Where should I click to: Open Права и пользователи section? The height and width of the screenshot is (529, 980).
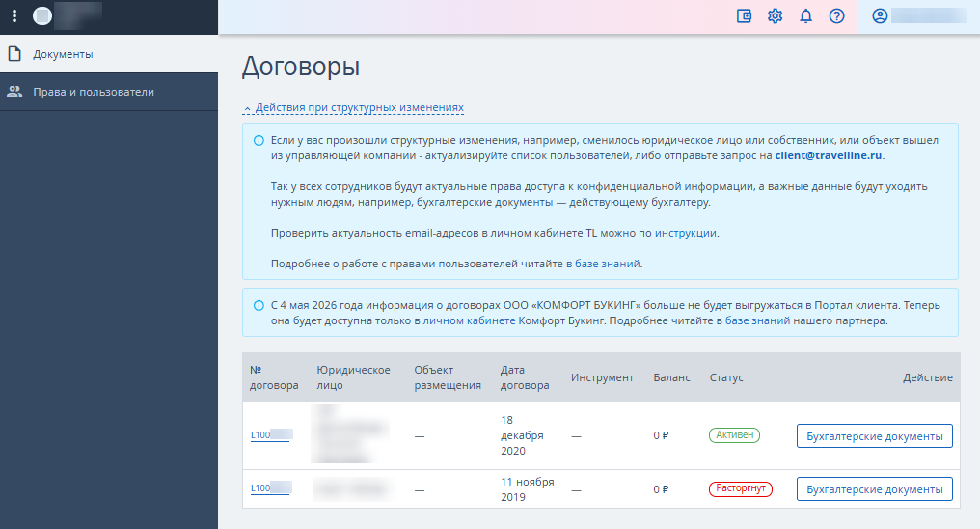pos(109,92)
